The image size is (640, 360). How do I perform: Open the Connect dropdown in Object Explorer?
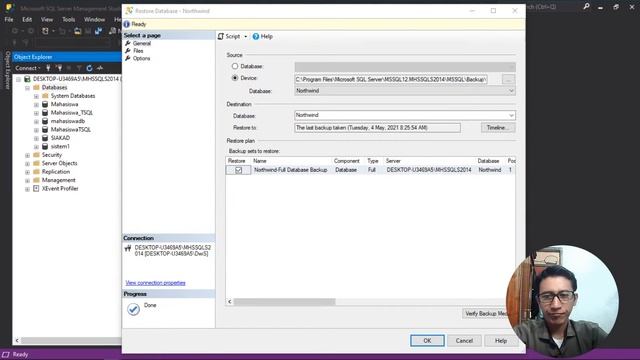coord(28,68)
